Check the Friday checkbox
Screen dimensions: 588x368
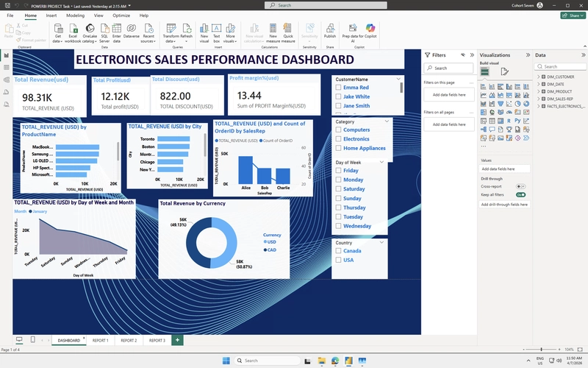338,171
